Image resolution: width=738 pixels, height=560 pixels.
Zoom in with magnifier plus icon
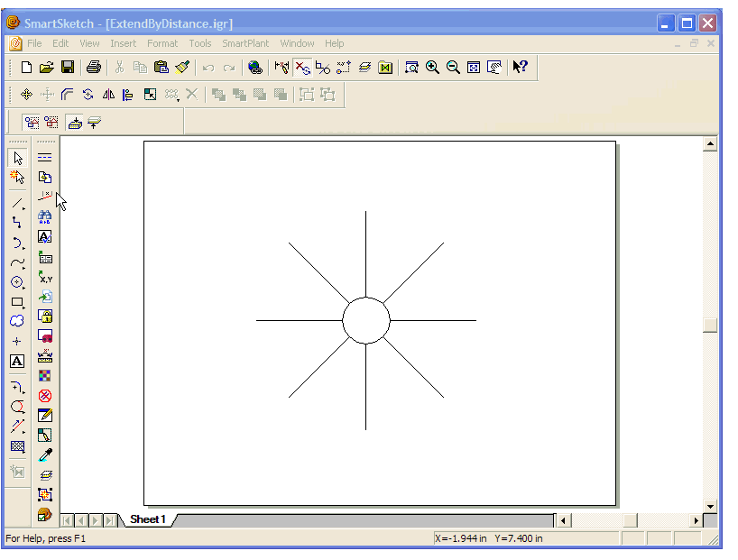432,68
